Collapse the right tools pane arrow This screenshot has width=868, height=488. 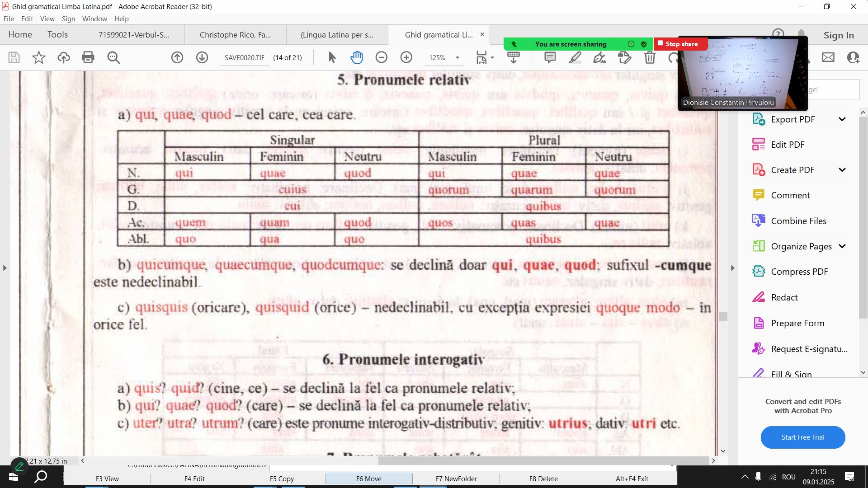point(733,268)
